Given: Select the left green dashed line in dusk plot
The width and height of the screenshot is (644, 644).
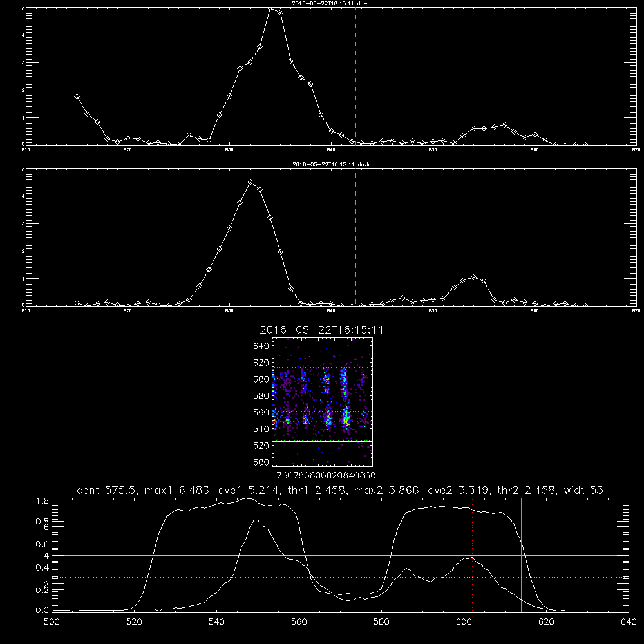Looking at the screenshot, I should [x=205, y=237].
